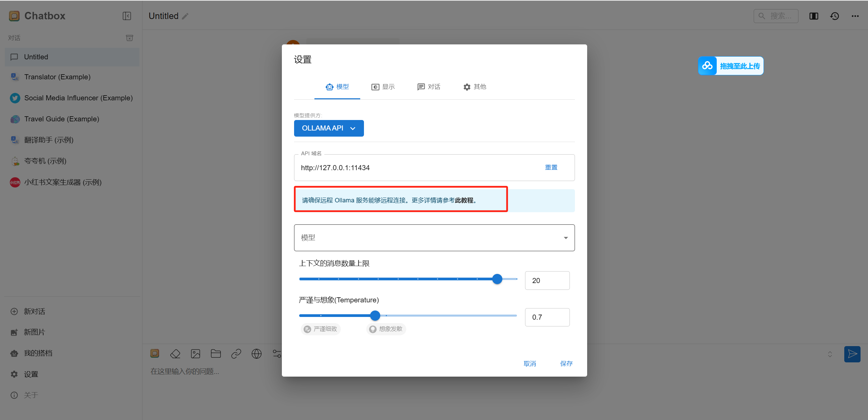Click the message input placeholder 在这里输入你的问题
The image size is (868, 420).
click(x=185, y=372)
